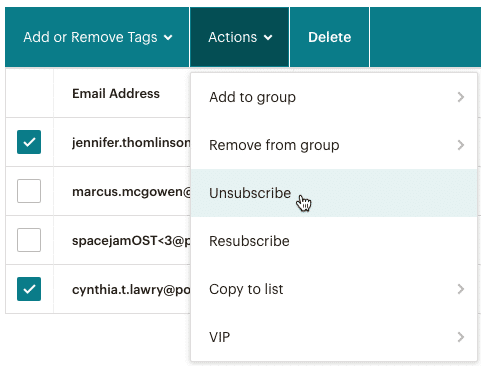Open jennifer.thomlinson email entry
481x366 pixels.
[x=131, y=143]
